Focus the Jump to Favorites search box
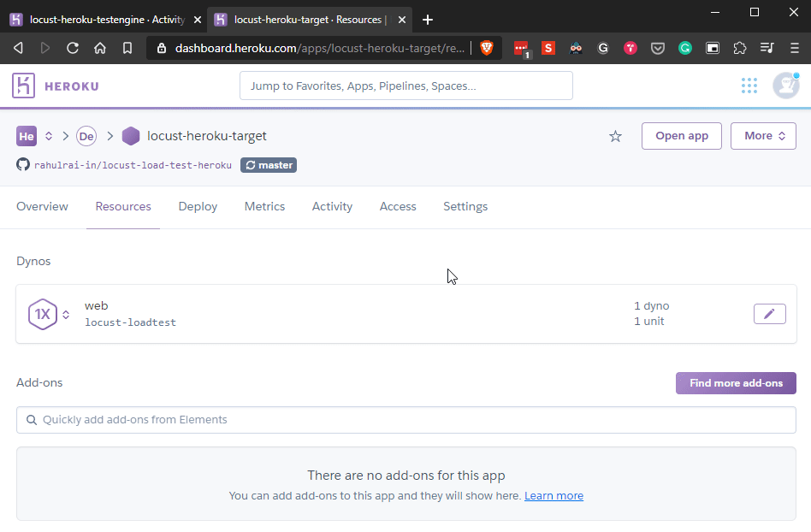 (406, 86)
